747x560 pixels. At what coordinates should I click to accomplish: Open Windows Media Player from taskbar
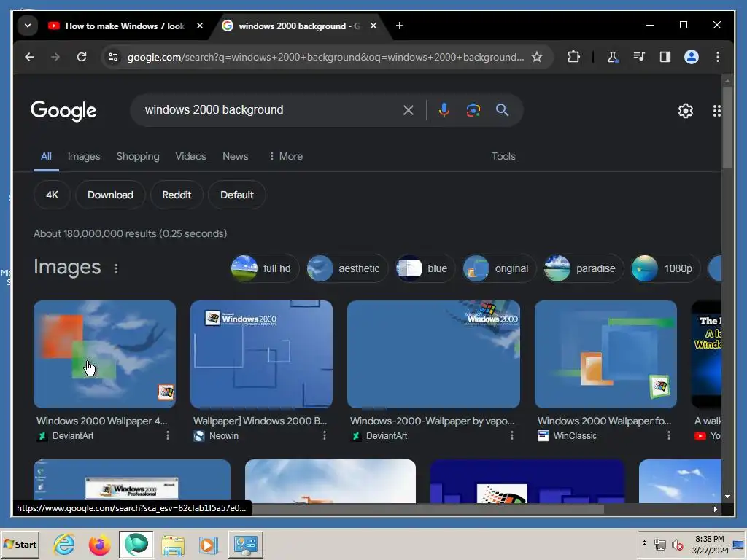click(208, 544)
